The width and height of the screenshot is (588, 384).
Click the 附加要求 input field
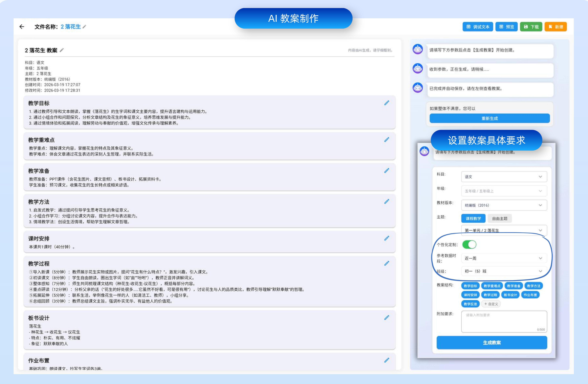pyautogui.click(x=504, y=321)
